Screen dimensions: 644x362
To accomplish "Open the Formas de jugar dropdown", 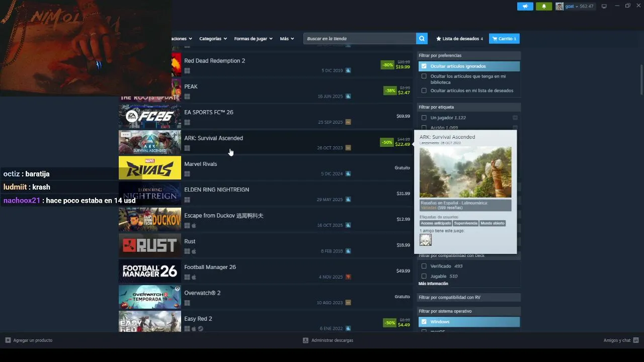I will coord(253,39).
